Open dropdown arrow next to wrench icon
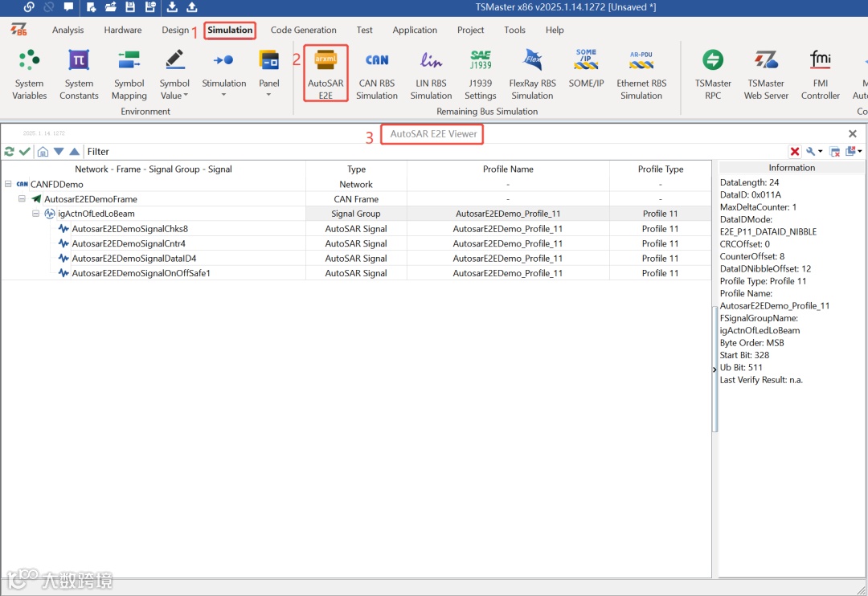Screen dimensions: 868x596 click(x=821, y=151)
